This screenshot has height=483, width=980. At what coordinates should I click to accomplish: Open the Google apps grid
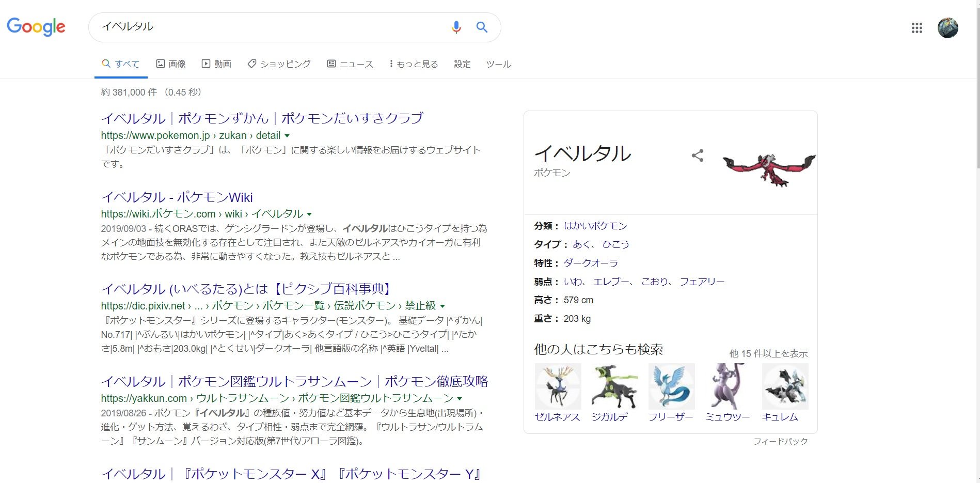pyautogui.click(x=917, y=28)
